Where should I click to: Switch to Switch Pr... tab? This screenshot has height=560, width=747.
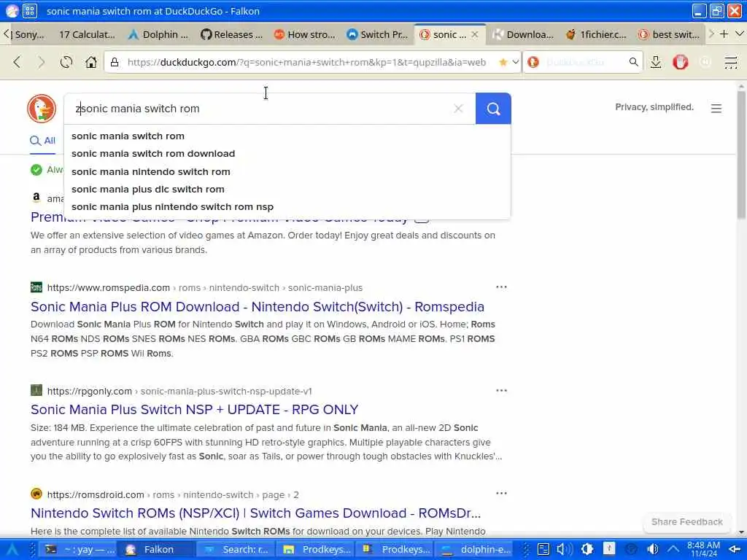coord(377,34)
